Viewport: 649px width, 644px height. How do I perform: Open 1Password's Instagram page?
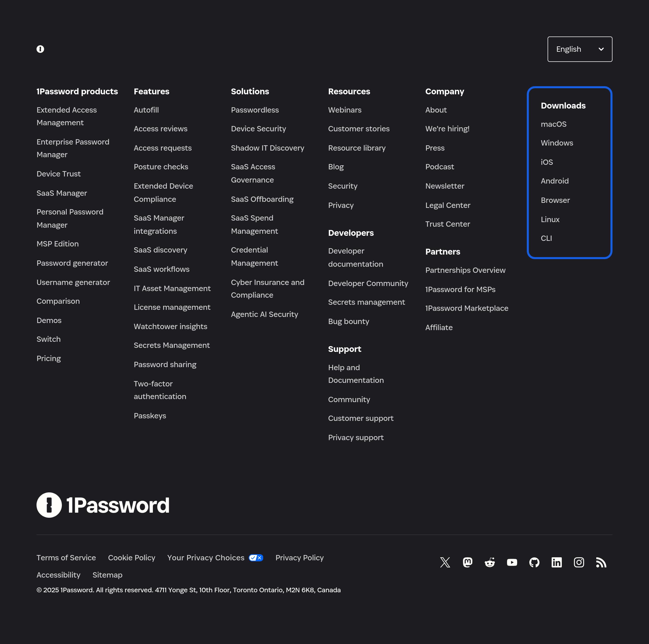(579, 562)
